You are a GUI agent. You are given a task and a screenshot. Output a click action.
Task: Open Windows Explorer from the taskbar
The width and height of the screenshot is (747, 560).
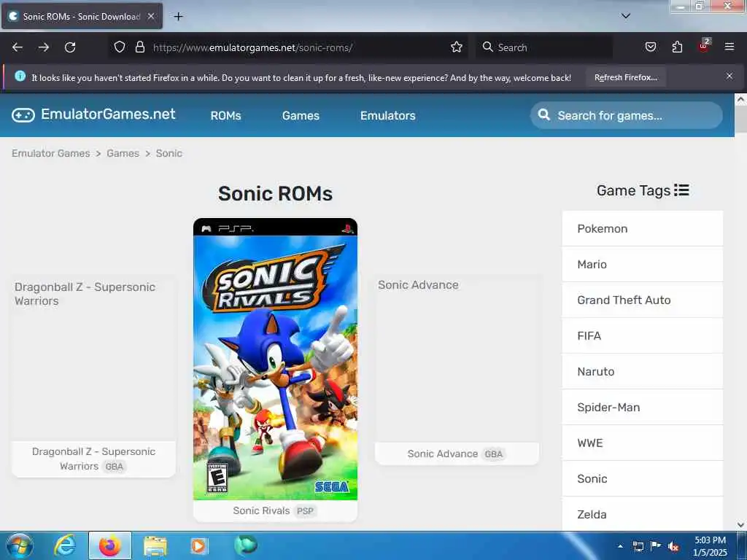tap(155, 546)
